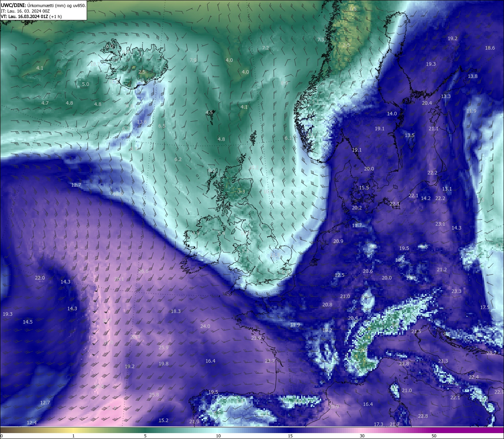Click the 15 tick on the color legend

click(290, 436)
